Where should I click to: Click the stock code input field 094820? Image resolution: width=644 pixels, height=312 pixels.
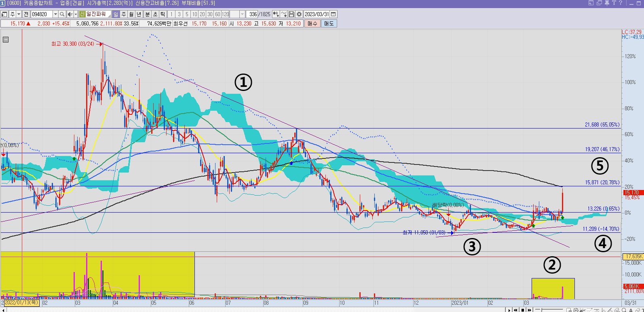42,14
